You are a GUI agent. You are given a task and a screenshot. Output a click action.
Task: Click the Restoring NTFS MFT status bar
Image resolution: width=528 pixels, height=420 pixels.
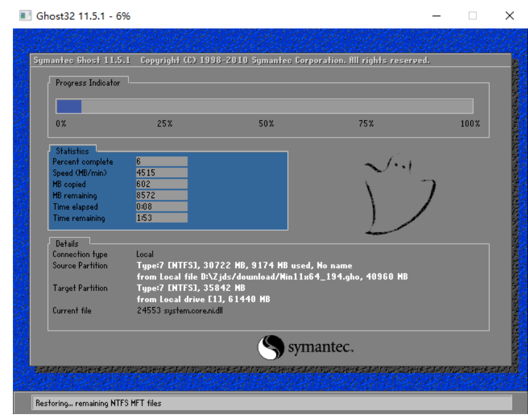(272, 403)
